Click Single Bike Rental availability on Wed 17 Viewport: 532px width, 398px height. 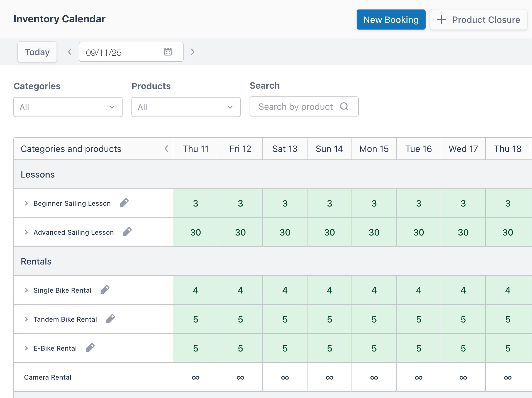[x=463, y=290]
